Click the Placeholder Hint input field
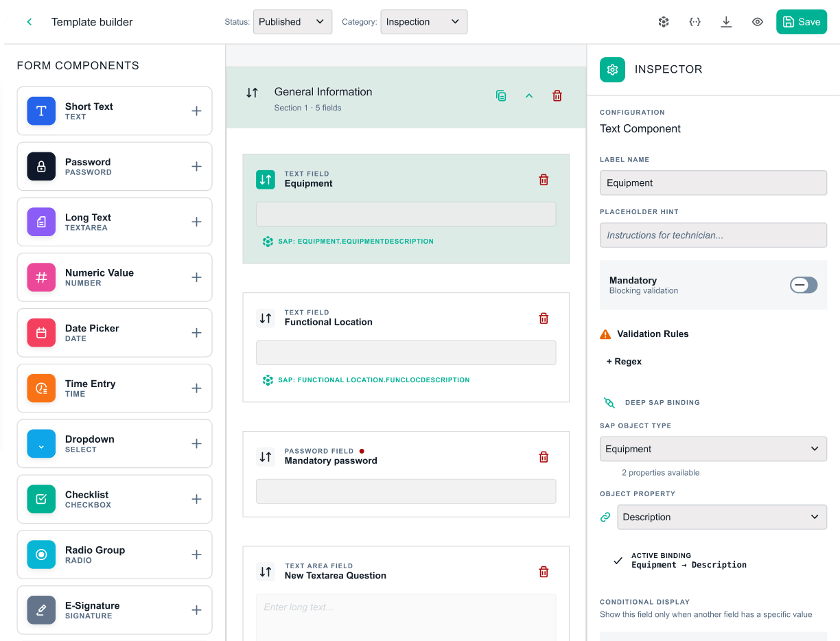Image resolution: width=840 pixels, height=641 pixels. (713, 235)
